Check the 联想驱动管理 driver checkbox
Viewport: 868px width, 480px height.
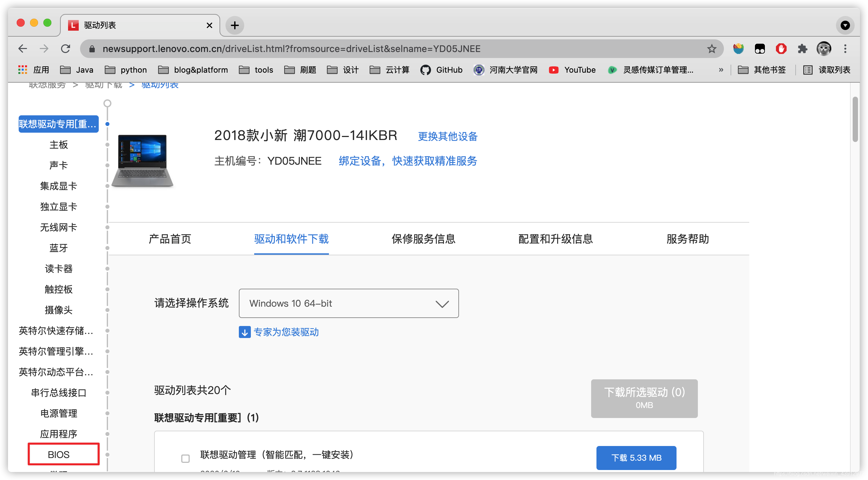(185, 458)
